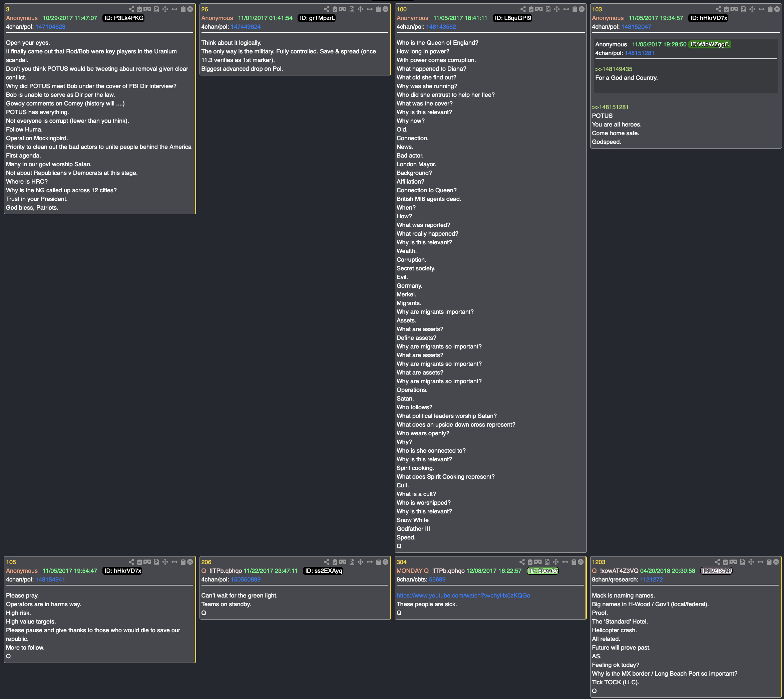Screen dimensions: 784x699
Task: Click move arrows icon on post 103
Action: (752, 9)
